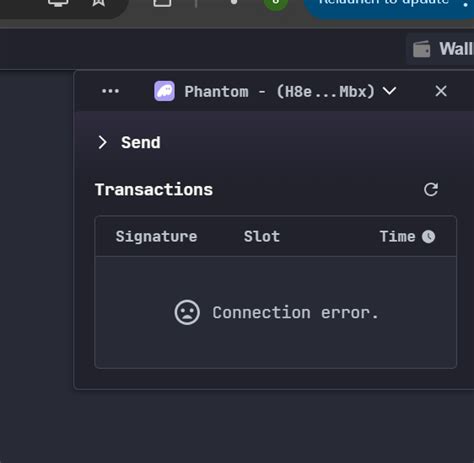Open the three-dot wallet options menu
The width and height of the screenshot is (474, 463).
pyautogui.click(x=110, y=91)
